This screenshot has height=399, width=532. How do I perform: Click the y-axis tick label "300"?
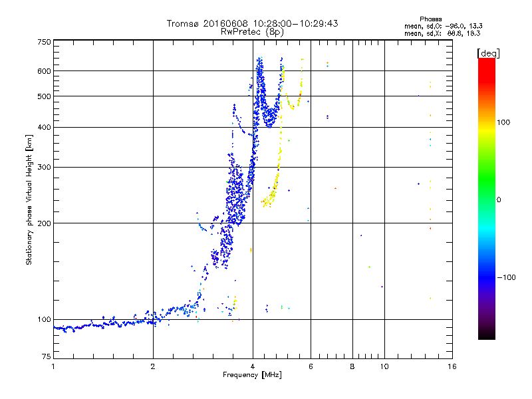(x=44, y=168)
